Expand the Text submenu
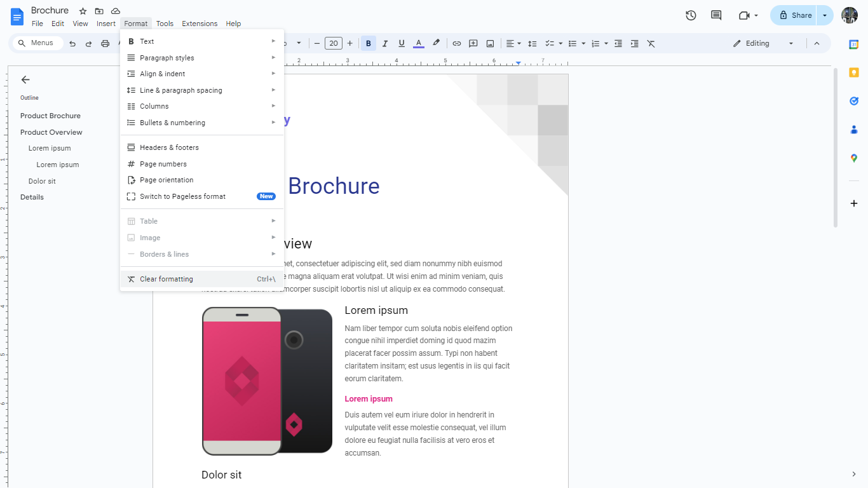Image resolution: width=868 pixels, height=488 pixels. pyautogui.click(x=202, y=41)
